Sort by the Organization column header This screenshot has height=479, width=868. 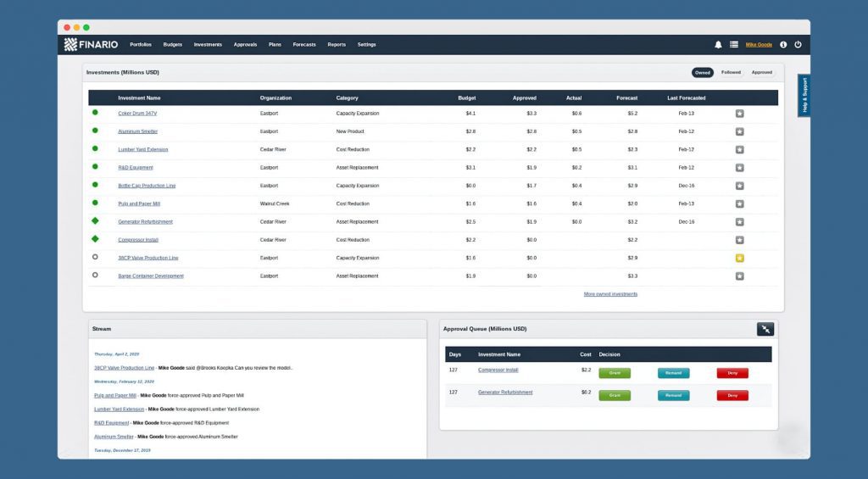pos(275,98)
